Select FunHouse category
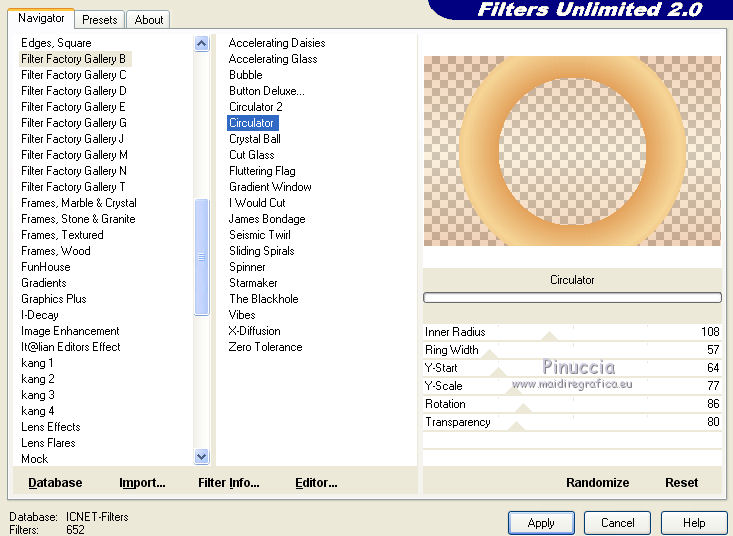This screenshot has height=536, width=733. tap(46, 267)
